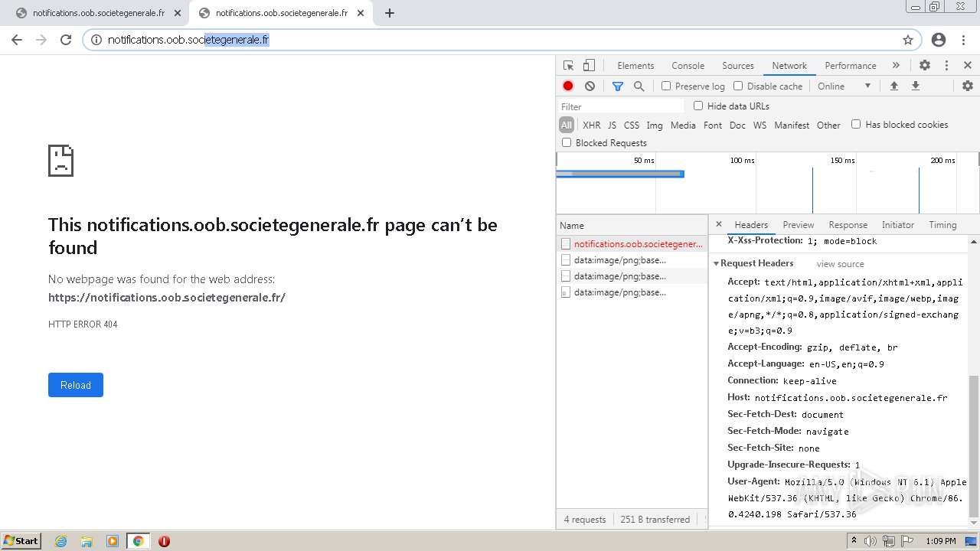Check Has blocked cookies
The height and width of the screenshot is (551, 980).
(856, 124)
